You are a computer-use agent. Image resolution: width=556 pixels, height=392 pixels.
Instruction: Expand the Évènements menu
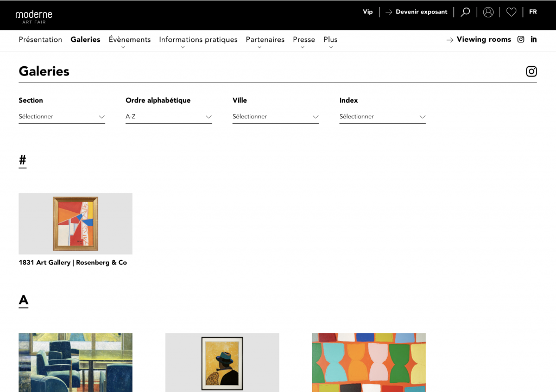pyautogui.click(x=129, y=40)
